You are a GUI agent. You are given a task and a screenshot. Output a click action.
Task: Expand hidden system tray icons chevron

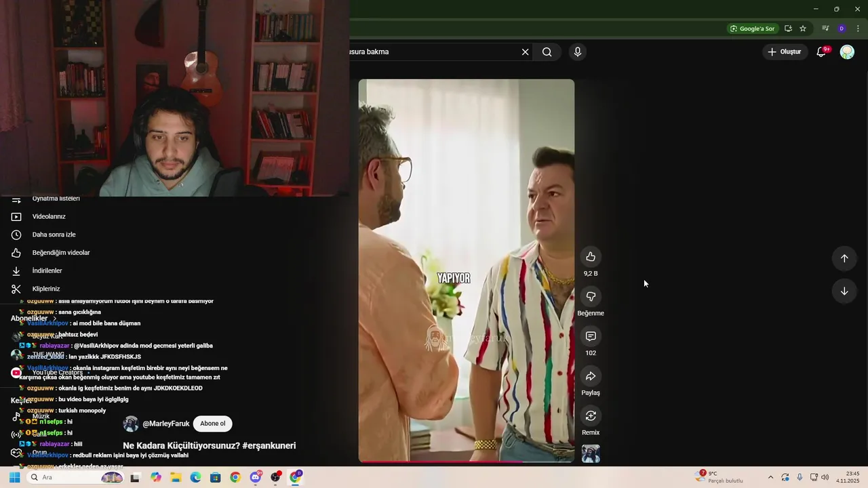(770, 477)
